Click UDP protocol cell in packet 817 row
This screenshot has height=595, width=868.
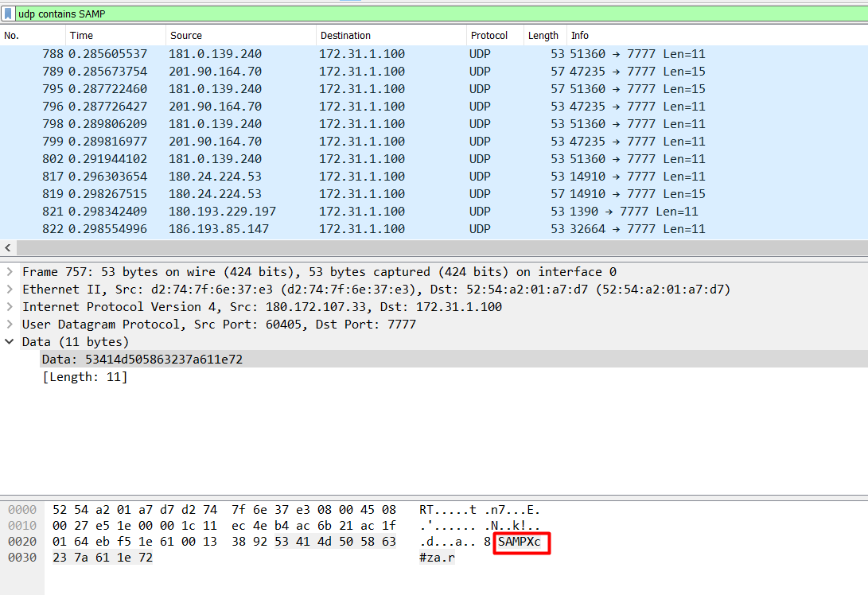point(480,176)
